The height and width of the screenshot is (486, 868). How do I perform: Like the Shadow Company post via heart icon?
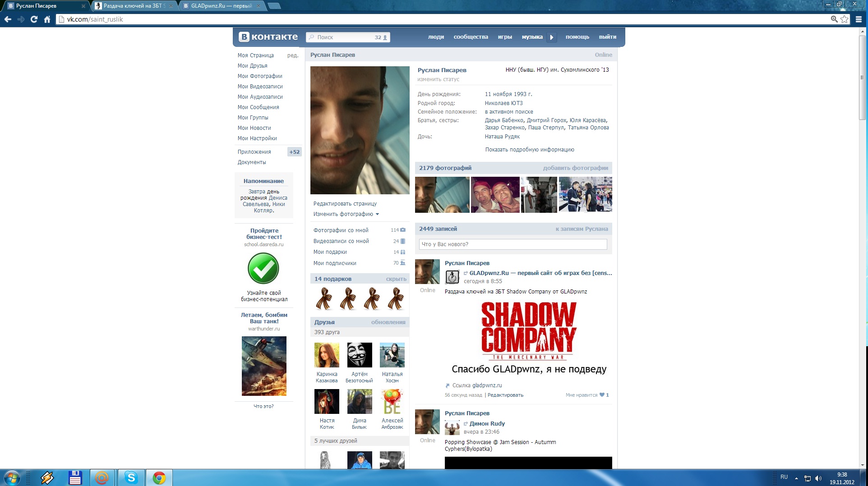click(601, 395)
